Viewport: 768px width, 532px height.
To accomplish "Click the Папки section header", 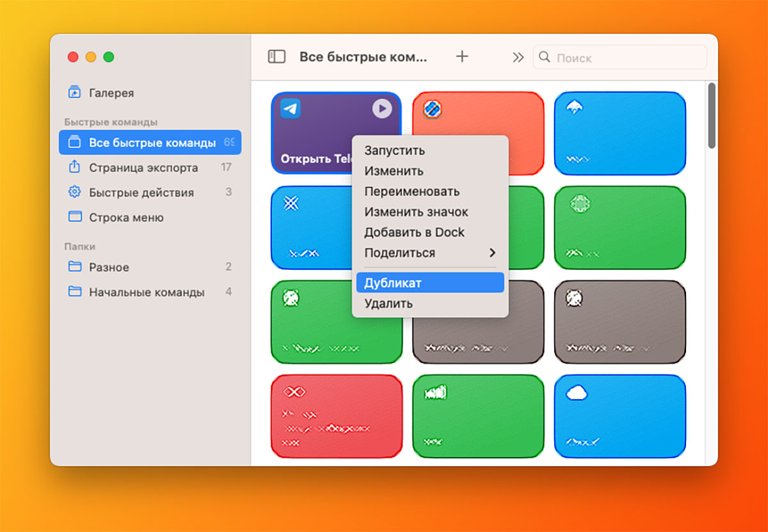I will (79, 246).
